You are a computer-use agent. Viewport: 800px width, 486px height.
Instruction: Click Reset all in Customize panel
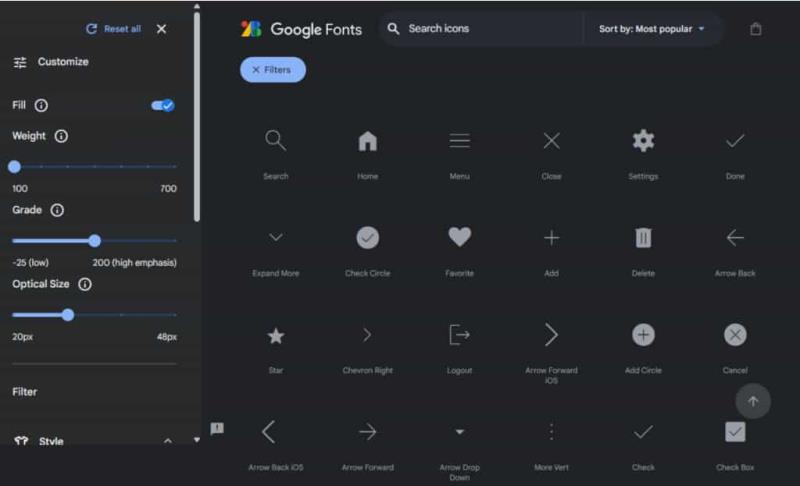click(x=113, y=29)
